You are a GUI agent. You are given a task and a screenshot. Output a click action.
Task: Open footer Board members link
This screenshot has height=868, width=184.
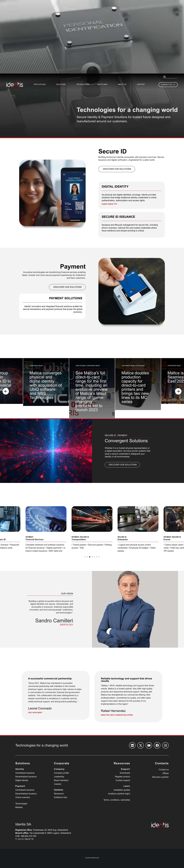click(61, 780)
